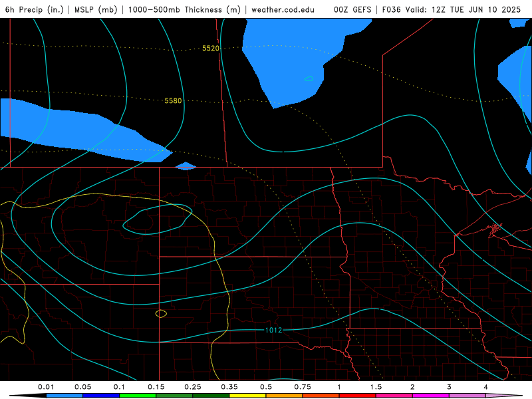Viewport: 532px width, 399px height.
Task: Click the legend value 4
Action: pyautogui.click(x=486, y=387)
